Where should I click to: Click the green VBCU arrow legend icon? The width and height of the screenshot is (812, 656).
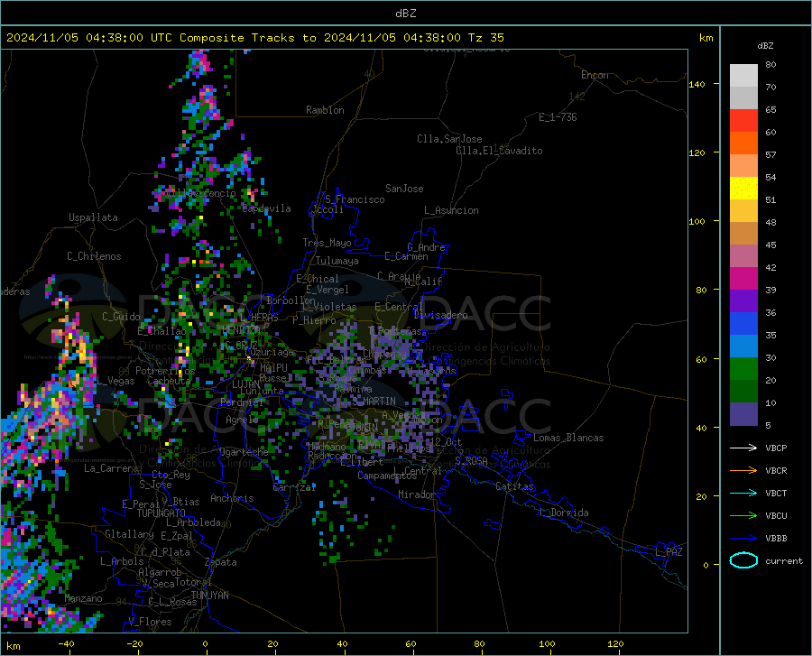743,516
